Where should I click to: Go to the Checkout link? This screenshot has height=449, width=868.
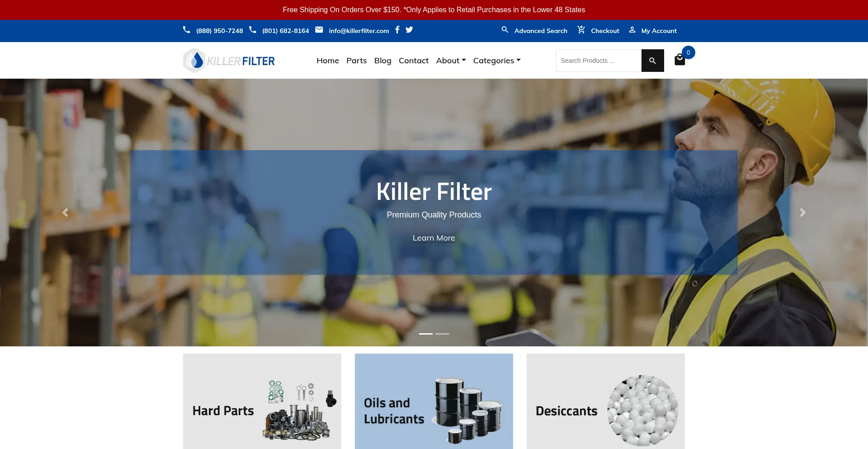point(605,31)
